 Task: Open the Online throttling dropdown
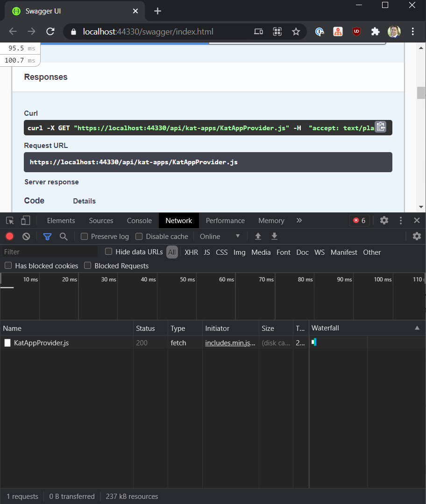[x=220, y=237]
